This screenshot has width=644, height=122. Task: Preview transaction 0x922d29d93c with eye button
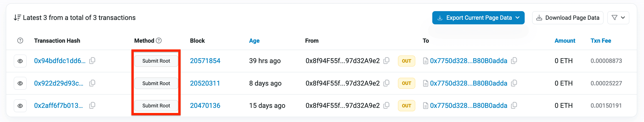(20, 83)
